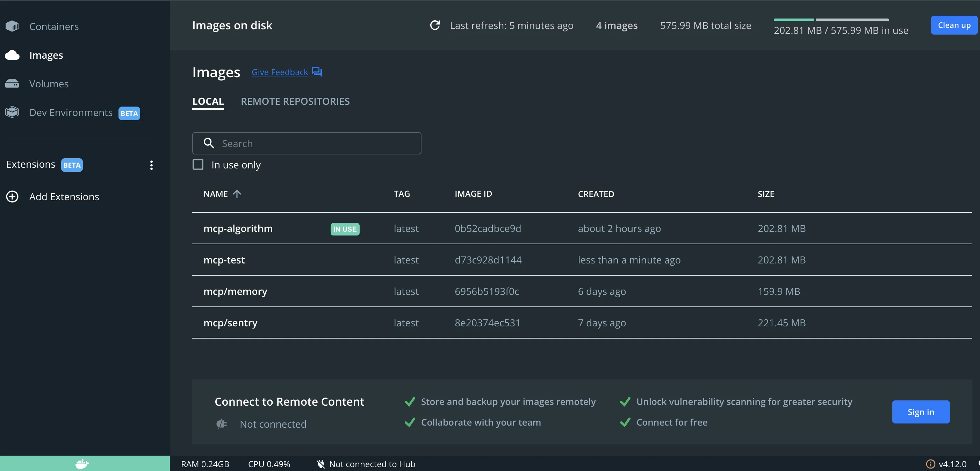
Task: Click the search magnifier icon
Action: click(209, 143)
